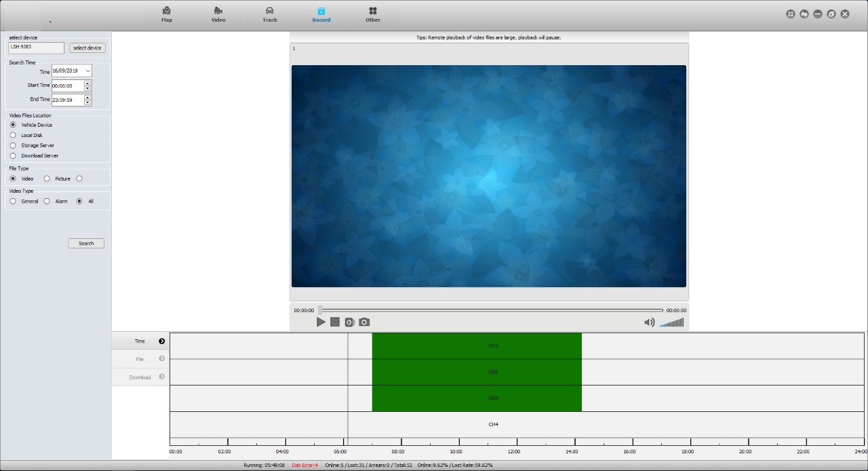This screenshot has height=471, width=868.
Task: Click the green CH2 recording segment
Action: click(477, 372)
